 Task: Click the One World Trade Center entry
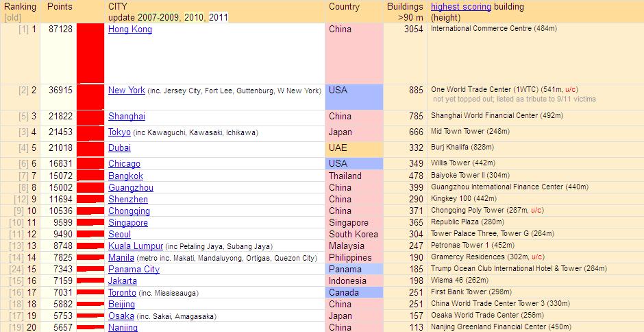tap(505, 90)
